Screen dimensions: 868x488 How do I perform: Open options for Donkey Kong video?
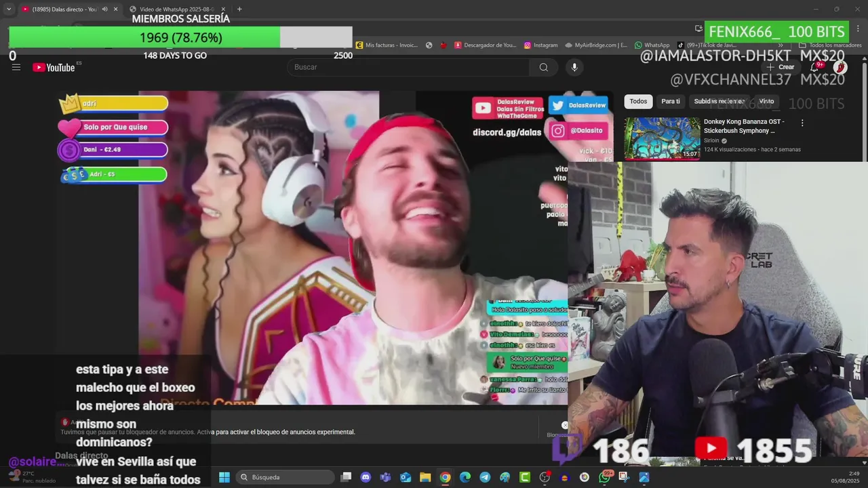pyautogui.click(x=802, y=123)
